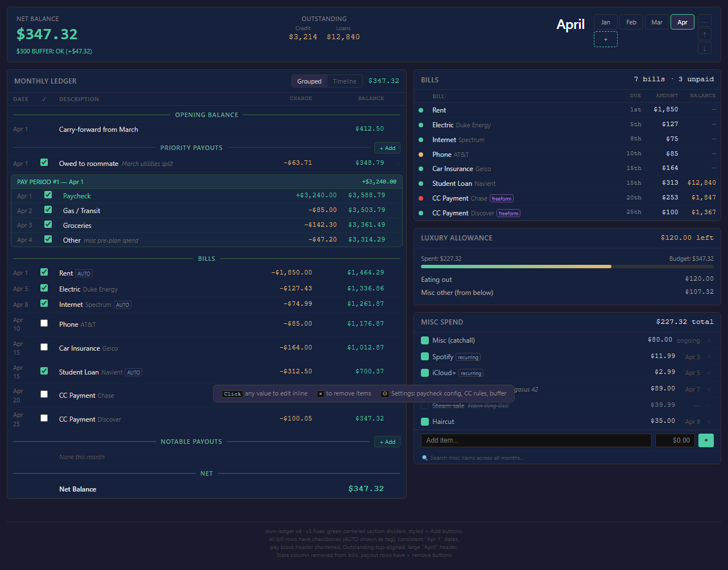The height and width of the screenshot is (570, 728).
Task: Click the green plus to add misc item
Action: tap(706, 440)
